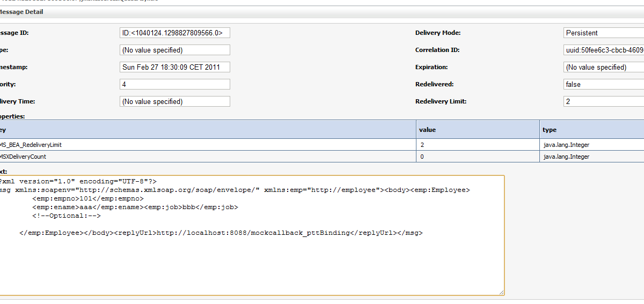Select the Timestamp field Sun Feb 27 18:30:09
644x304 pixels.
[x=175, y=67]
